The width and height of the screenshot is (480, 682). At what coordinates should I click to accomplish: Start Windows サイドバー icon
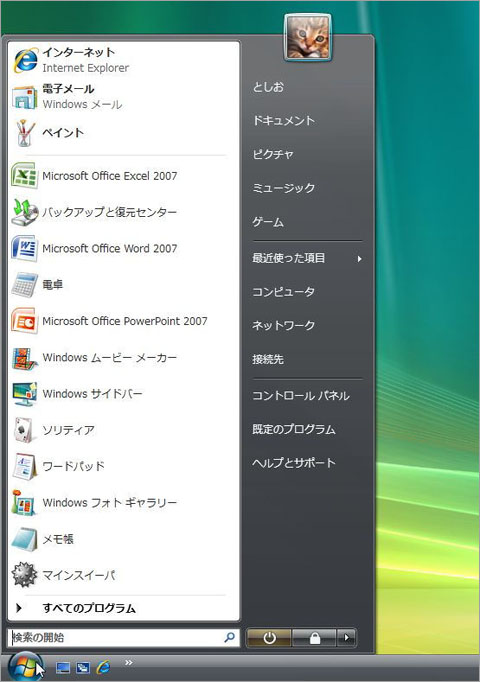coord(25,394)
